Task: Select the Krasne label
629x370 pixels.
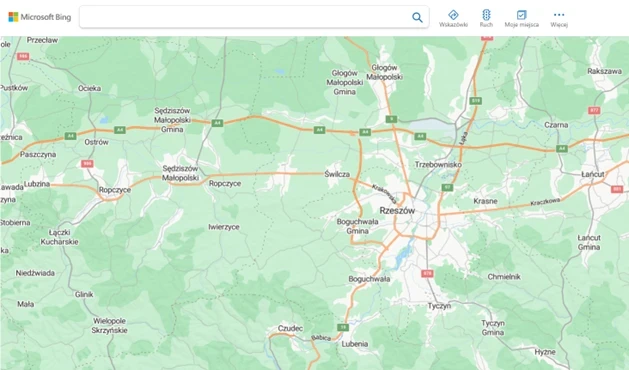Action: [485, 201]
